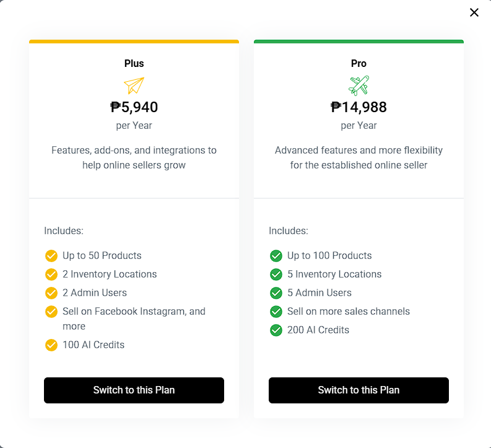Click the ₱14,988 yearly price
Viewport: 491px width, 448px height.
(x=358, y=107)
